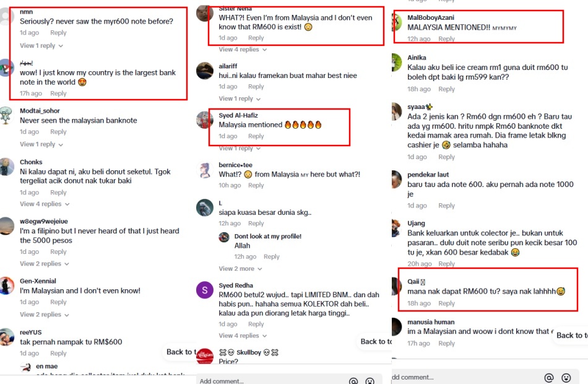Viewport: 588px width, 384px height.
Task: Reply to Syed Al-Hafiz's Malaysia mentioned comment
Action: coord(256,136)
